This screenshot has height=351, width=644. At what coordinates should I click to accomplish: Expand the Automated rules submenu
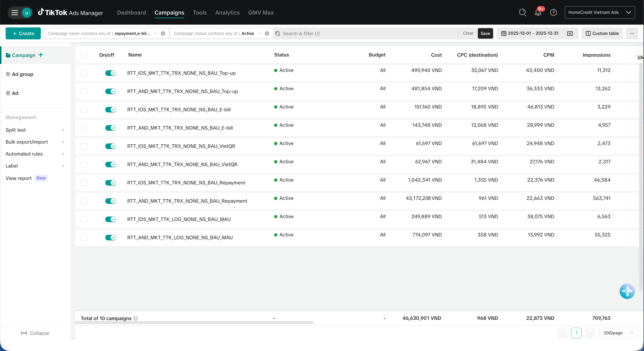(x=35, y=154)
